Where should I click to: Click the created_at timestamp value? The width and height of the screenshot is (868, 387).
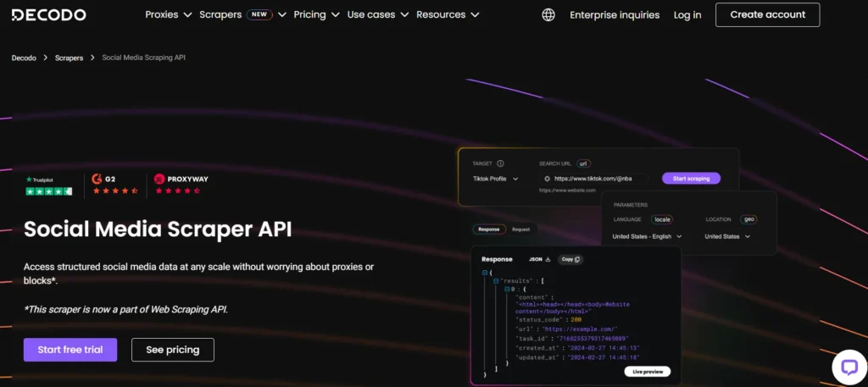click(x=603, y=348)
